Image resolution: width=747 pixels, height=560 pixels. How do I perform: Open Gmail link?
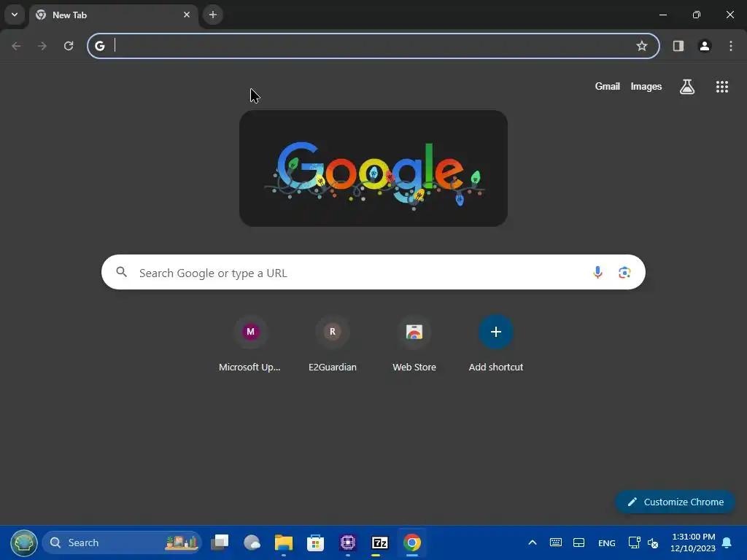click(x=608, y=86)
